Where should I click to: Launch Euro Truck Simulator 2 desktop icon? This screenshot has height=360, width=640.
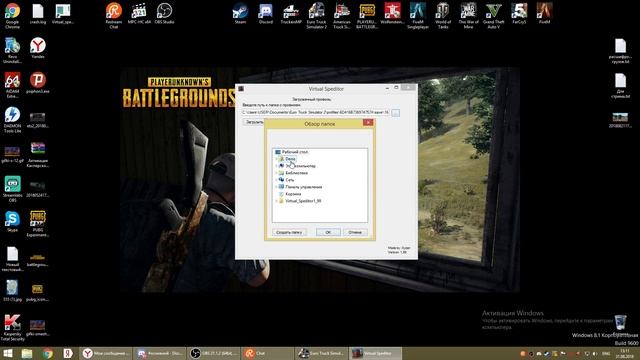coord(317,16)
